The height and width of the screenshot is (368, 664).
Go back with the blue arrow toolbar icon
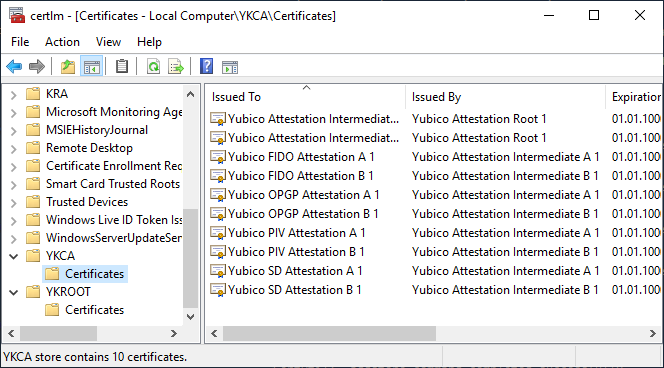click(x=14, y=66)
